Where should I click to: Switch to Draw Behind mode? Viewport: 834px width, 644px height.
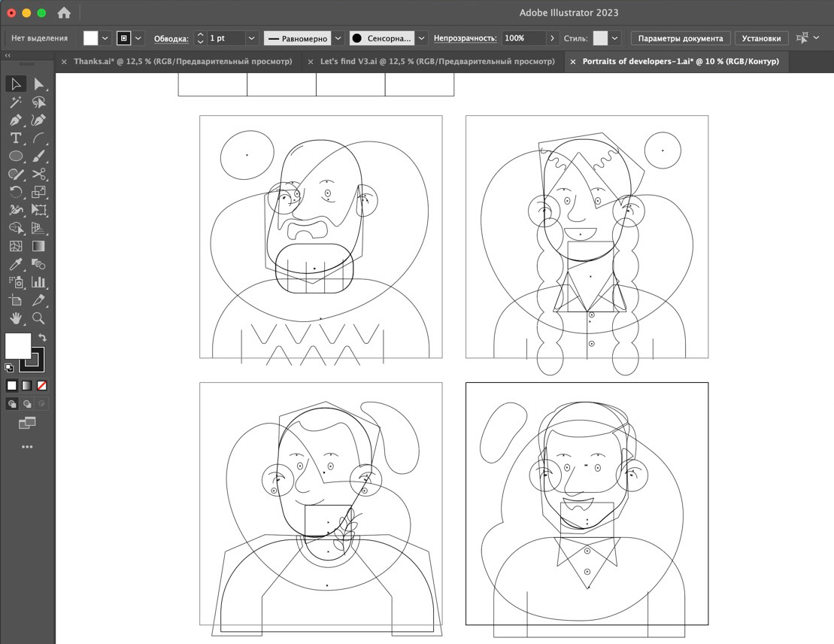[27, 404]
